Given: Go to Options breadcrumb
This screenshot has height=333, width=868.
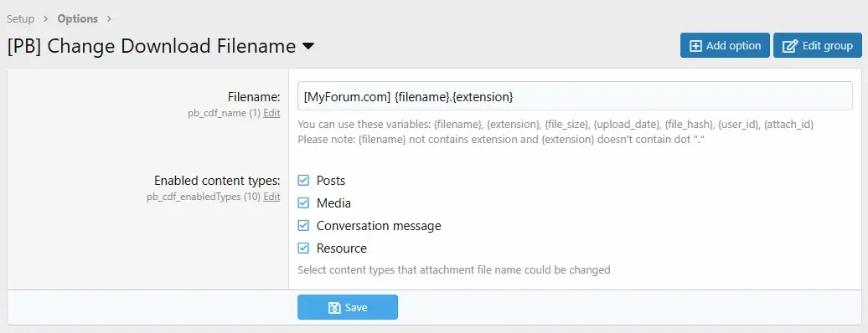Looking at the screenshot, I should click(77, 18).
